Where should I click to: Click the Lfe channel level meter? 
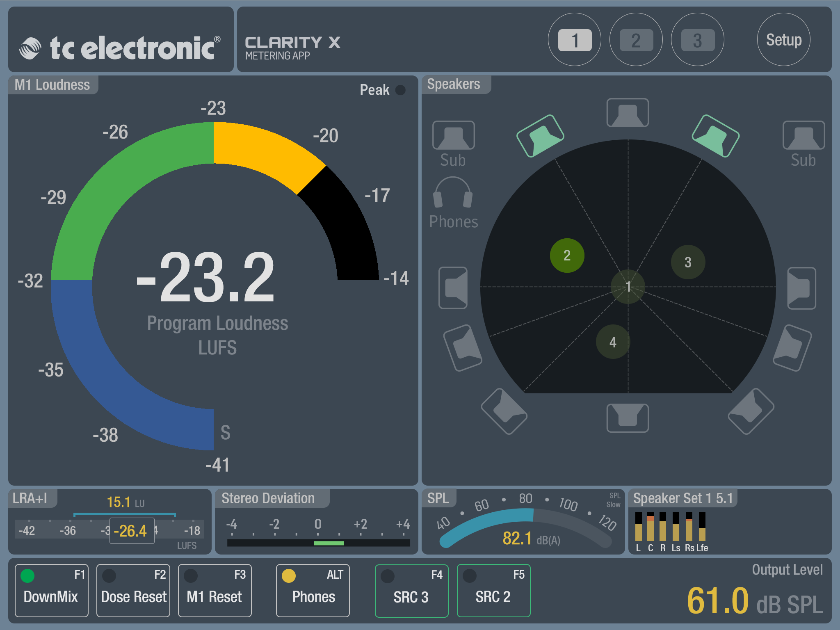pyautogui.click(x=702, y=526)
